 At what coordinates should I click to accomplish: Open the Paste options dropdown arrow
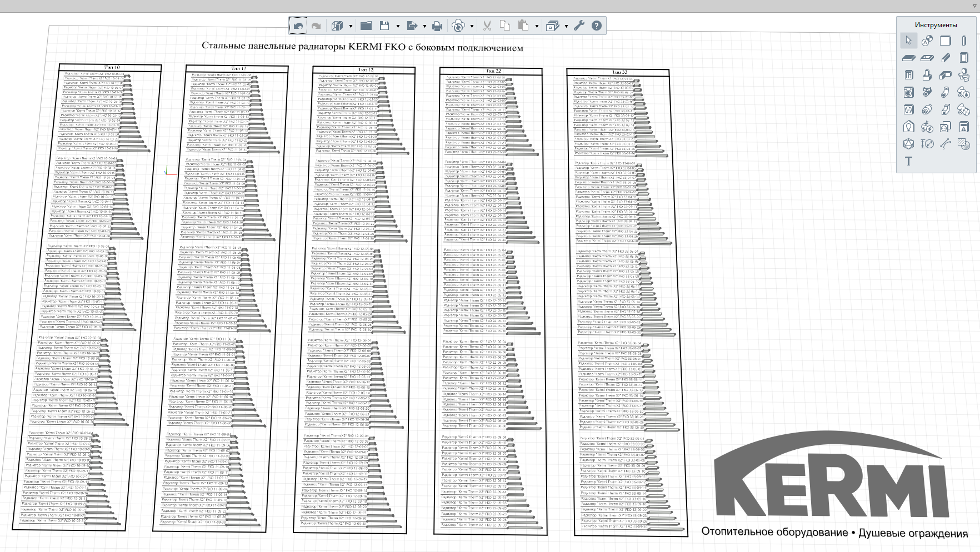click(537, 26)
